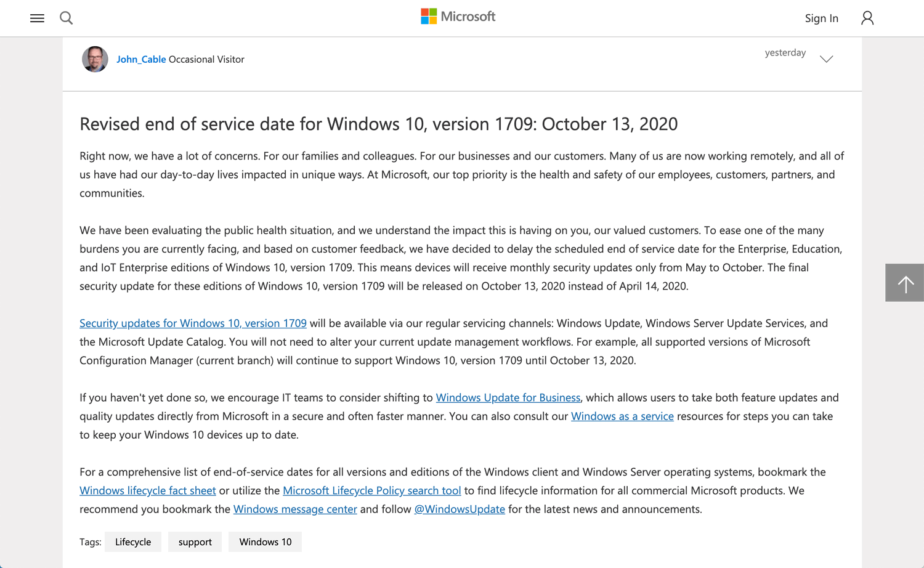The height and width of the screenshot is (568, 924).
Task: Open the @WindowsUpdate link
Action: (x=460, y=509)
